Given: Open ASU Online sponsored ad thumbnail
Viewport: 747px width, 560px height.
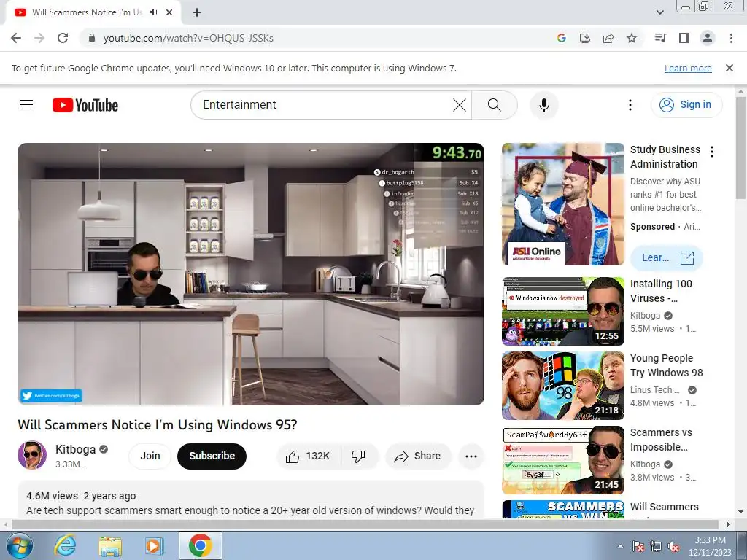Looking at the screenshot, I should (563, 204).
